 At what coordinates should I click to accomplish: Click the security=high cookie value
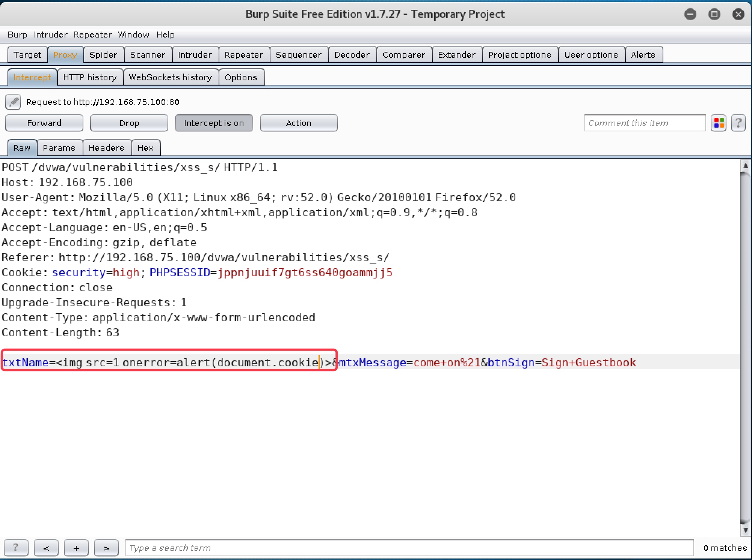click(96, 272)
